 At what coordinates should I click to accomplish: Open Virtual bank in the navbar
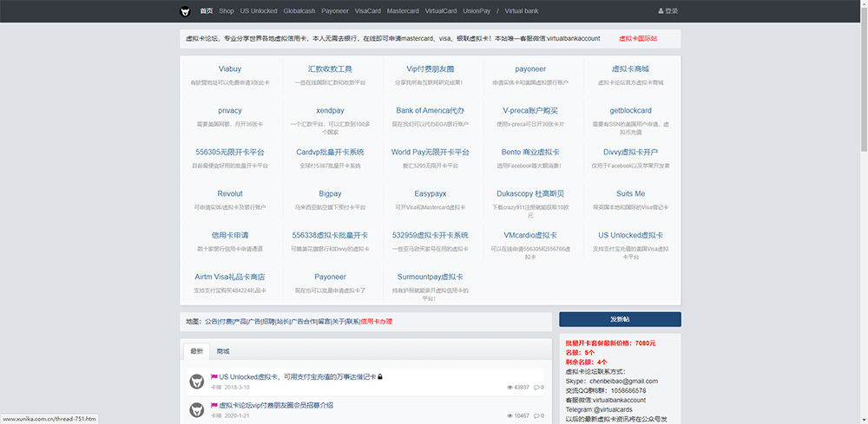point(522,11)
